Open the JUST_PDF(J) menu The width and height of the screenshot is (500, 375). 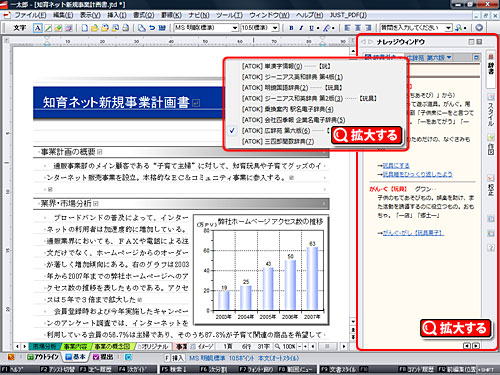tap(348, 15)
